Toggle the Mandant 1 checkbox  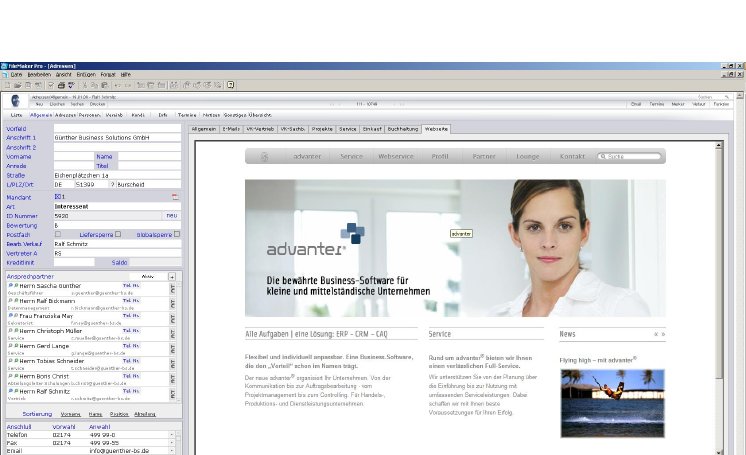click(58, 197)
